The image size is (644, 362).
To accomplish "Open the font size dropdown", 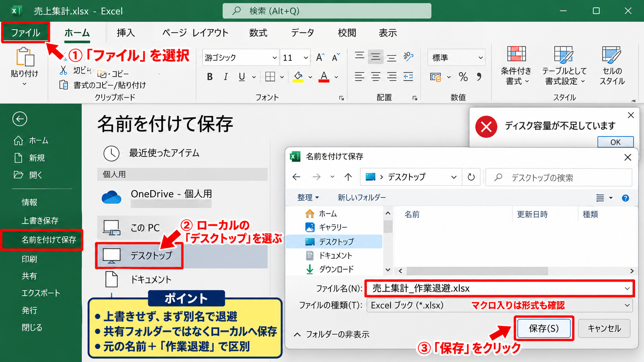I will tap(305, 58).
